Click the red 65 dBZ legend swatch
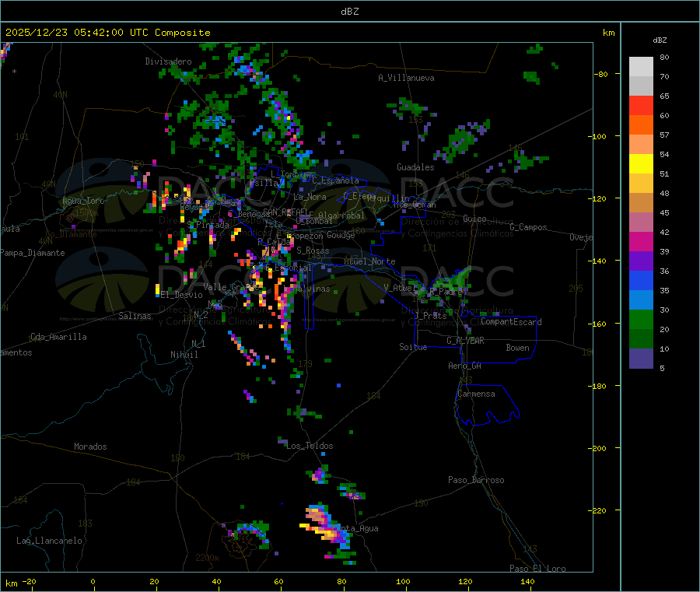This screenshot has width=700, height=592. pos(641,106)
